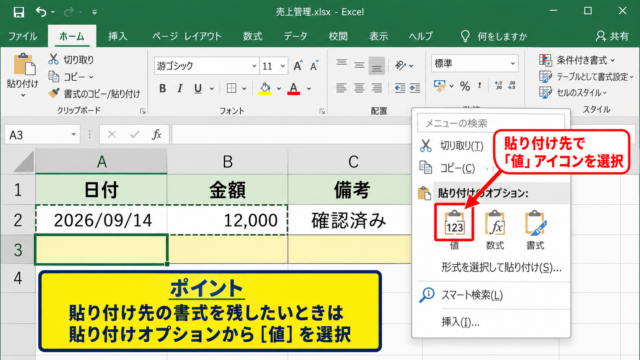Click 切り取り in the ribbon clipboard group
The image size is (640, 360).
click(x=71, y=60)
